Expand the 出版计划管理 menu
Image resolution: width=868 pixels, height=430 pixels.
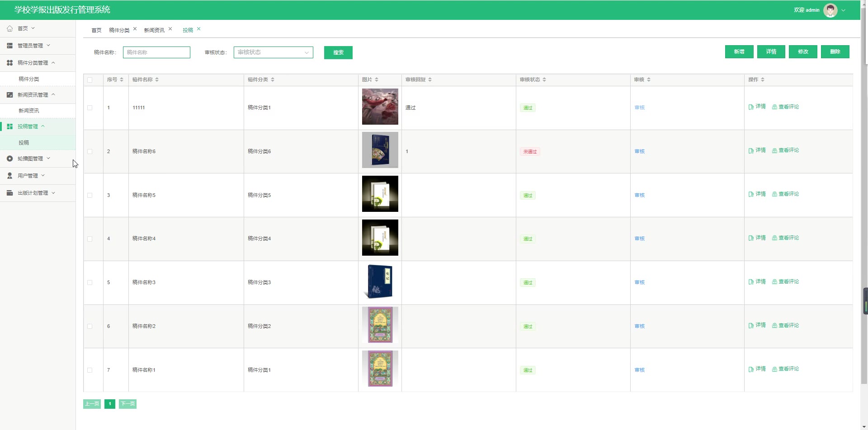click(x=53, y=193)
